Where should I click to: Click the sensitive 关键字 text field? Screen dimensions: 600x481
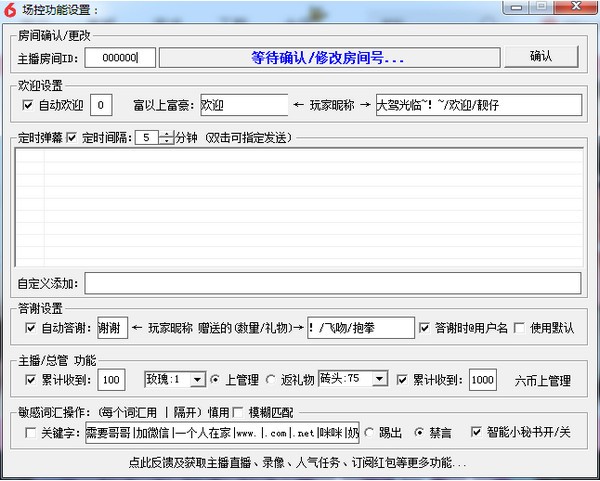coord(222,433)
